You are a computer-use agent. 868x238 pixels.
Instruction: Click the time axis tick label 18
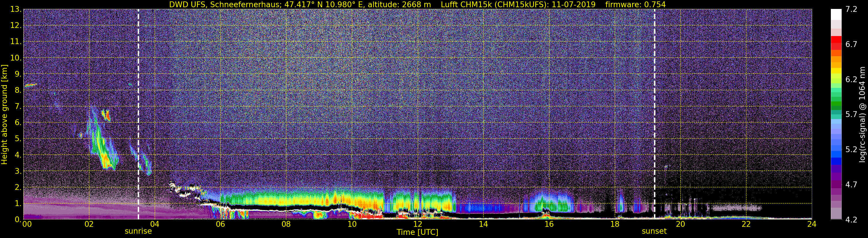614,224
